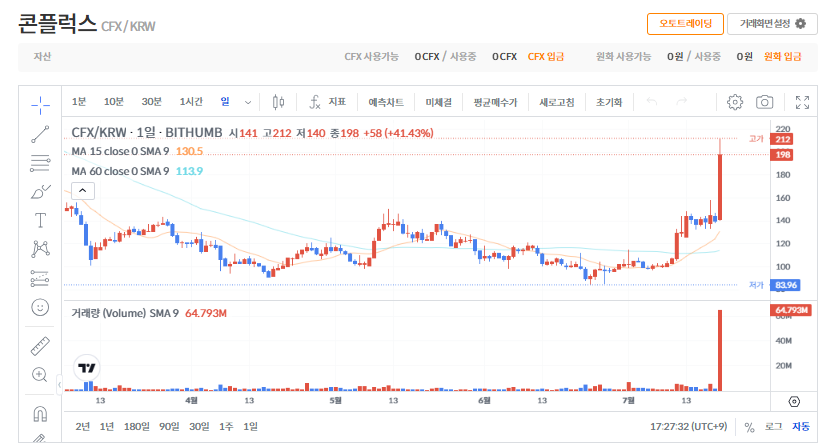The image size is (821, 444).
Task: Set chart range to 1주
Action: tap(226, 427)
